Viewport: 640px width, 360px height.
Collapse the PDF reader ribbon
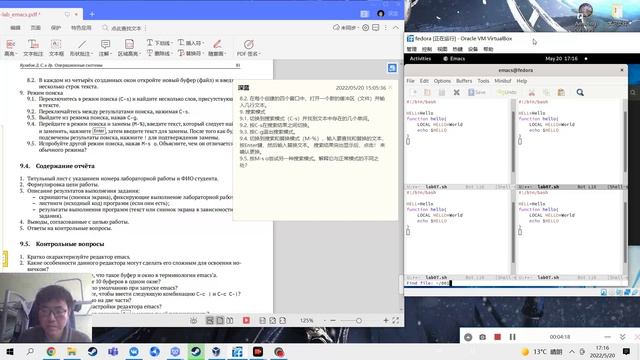396,28
